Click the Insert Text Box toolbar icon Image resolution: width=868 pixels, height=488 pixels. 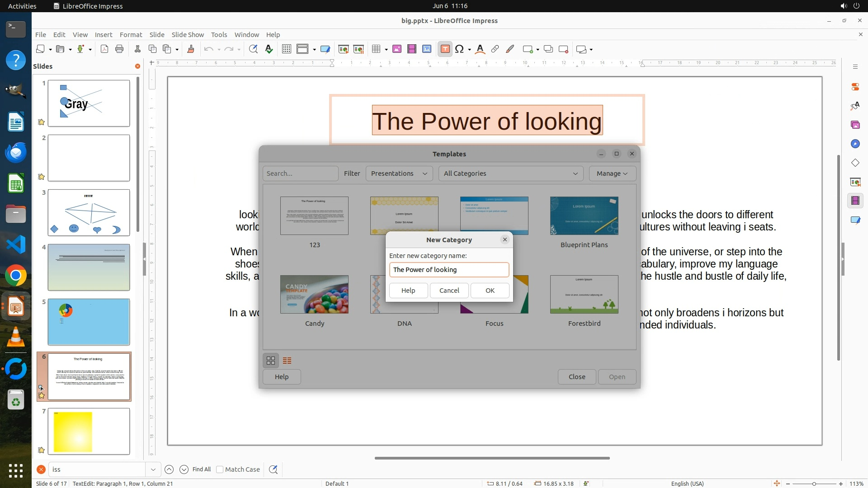tap(445, 49)
